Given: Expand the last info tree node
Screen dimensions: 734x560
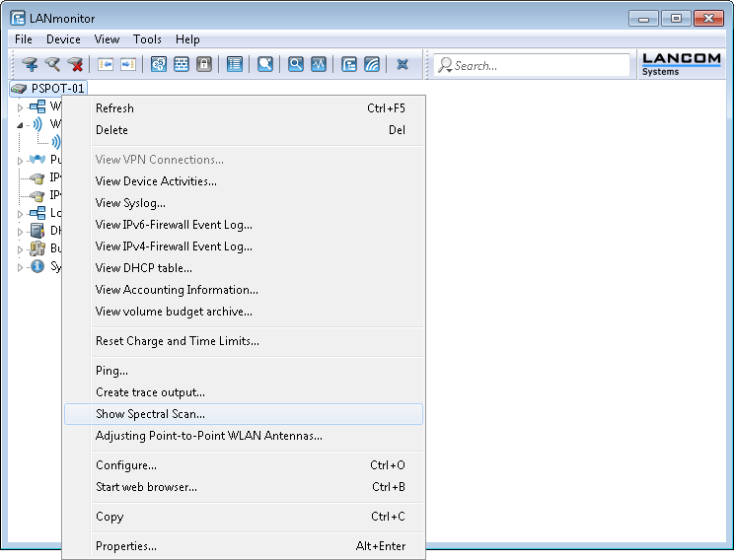Looking at the screenshot, I should click(x=20, y=267).
